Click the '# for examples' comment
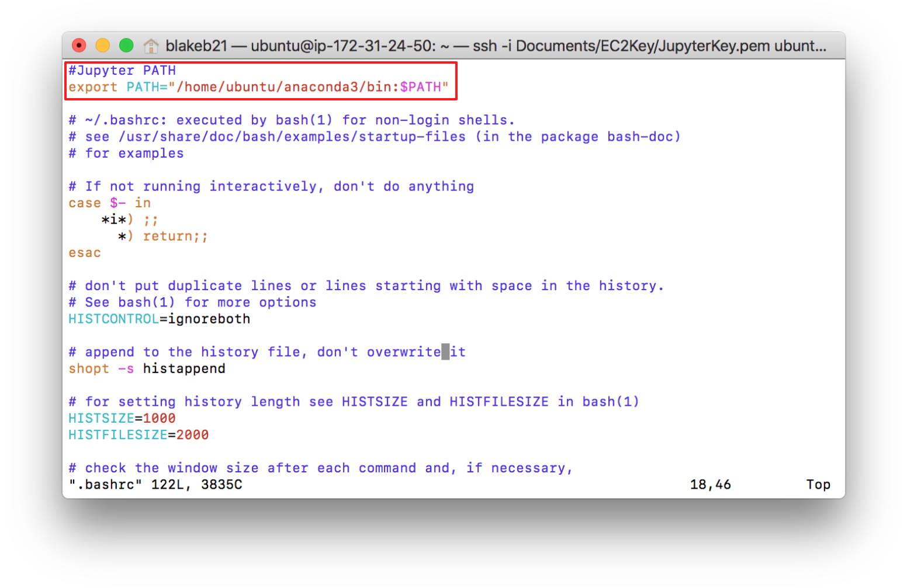Image resolution: width=907 pixels, height=588 pixels. click(126, 154)
